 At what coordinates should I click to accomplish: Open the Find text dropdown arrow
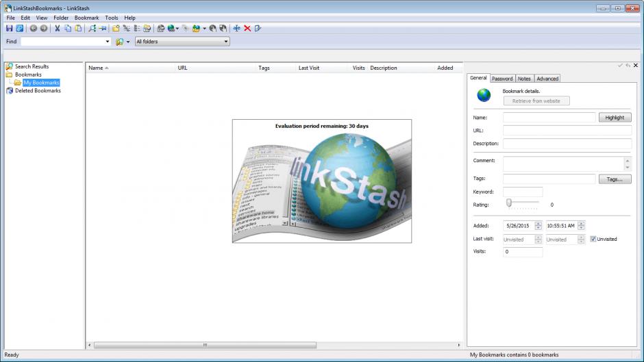(108, 42)
